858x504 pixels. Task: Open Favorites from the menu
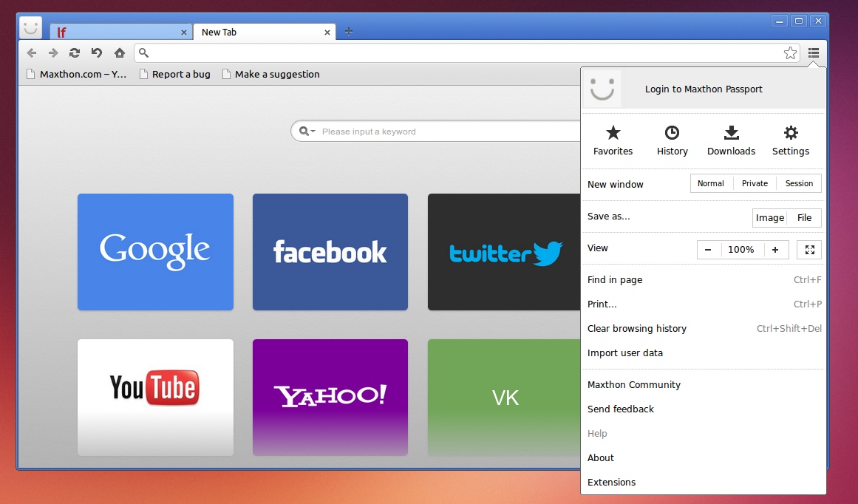pos(613,140)
